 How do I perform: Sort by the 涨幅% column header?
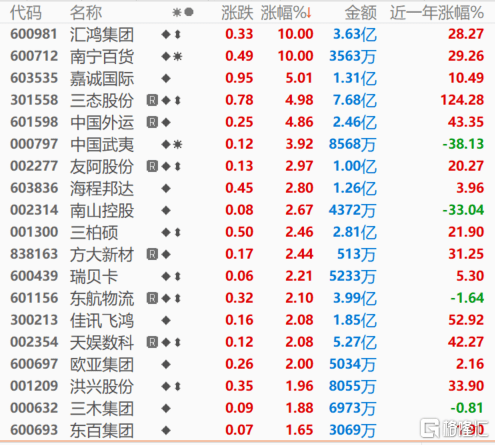click(x=286, y=13)
